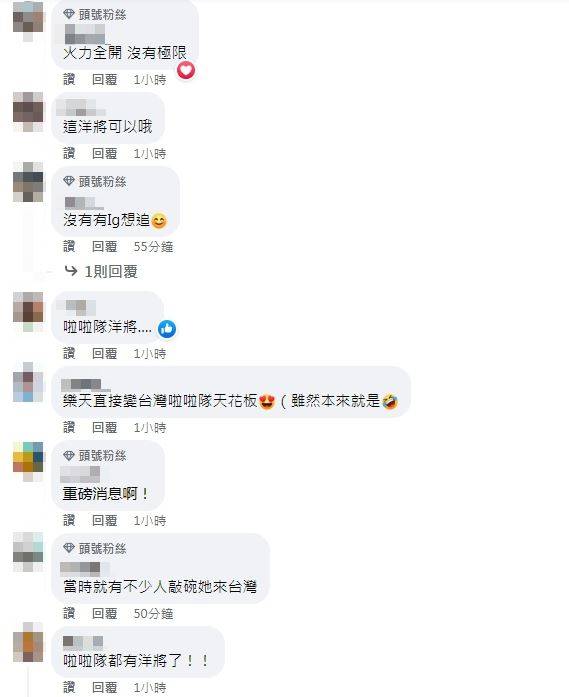This screenshot has width=569, height=697.
Task: Like the comment 這洋將可以哦
Action: pyautogui.click(x=69, y=154)
